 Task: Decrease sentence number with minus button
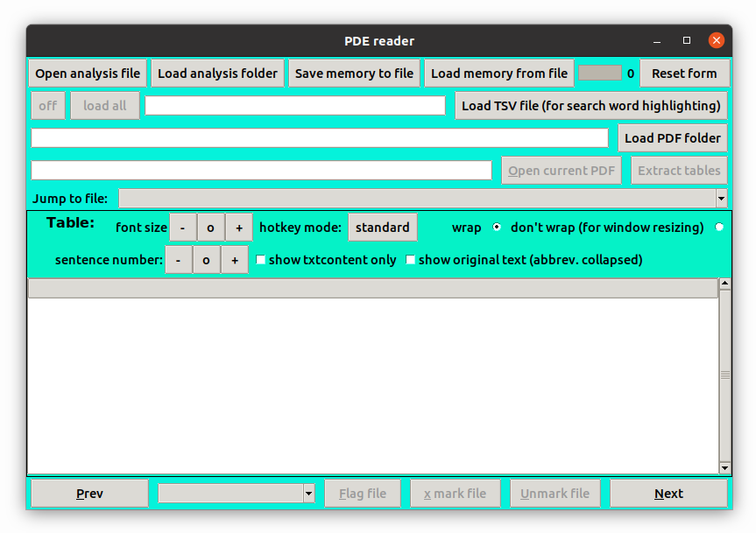[x=178, y=261]
